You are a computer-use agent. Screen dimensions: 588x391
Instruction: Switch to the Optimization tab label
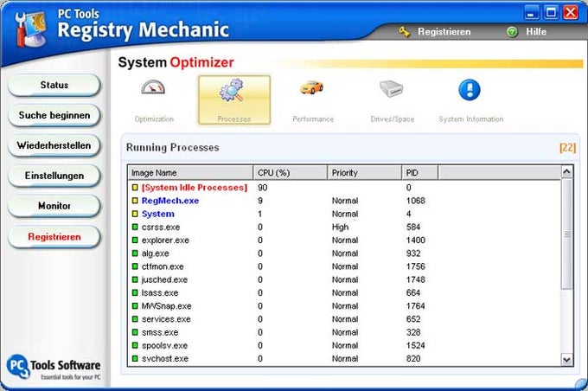(154, 119)
